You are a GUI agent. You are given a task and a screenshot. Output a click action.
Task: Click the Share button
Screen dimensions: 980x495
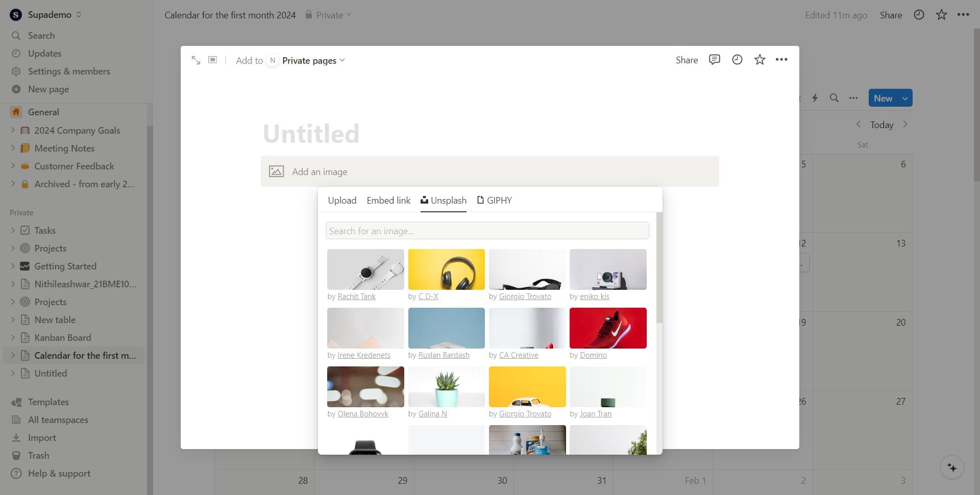tap(687, 60)
